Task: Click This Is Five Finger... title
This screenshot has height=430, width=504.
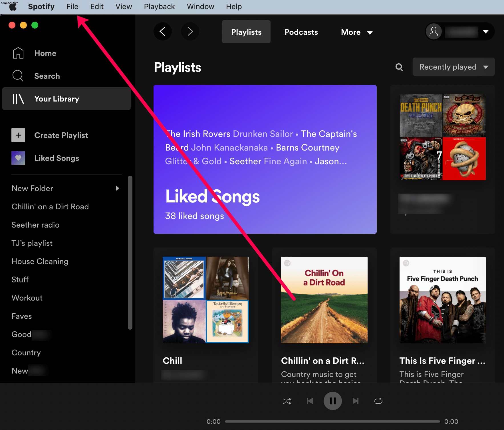Action: [442, 361]
